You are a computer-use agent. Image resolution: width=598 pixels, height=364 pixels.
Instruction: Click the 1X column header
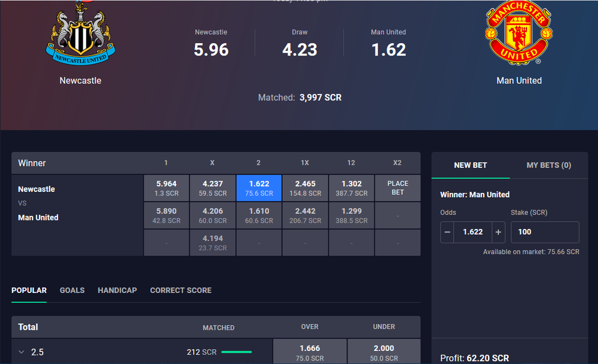click(x=305, y=163)
